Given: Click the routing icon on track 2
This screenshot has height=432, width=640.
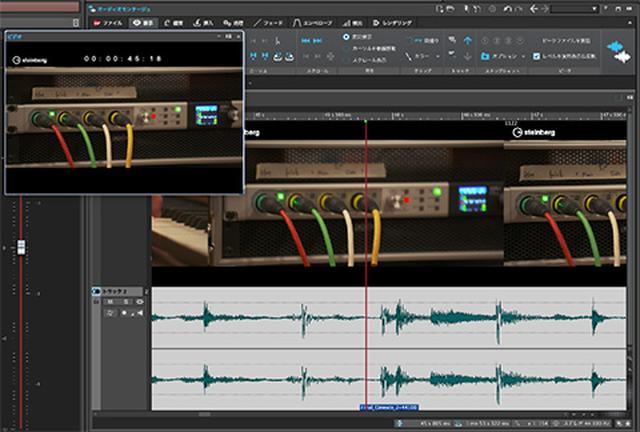Looking at the screenshot, I should click(110, 313).
